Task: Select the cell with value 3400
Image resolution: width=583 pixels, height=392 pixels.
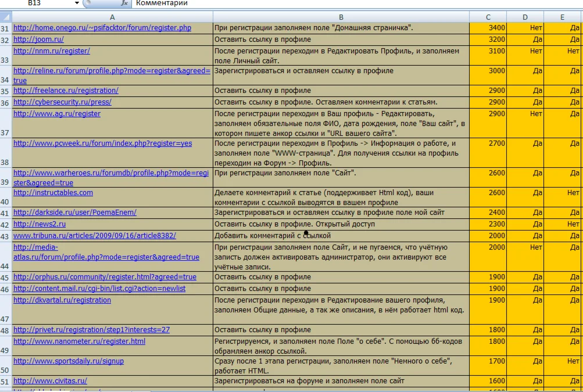Action: (488, 28)
